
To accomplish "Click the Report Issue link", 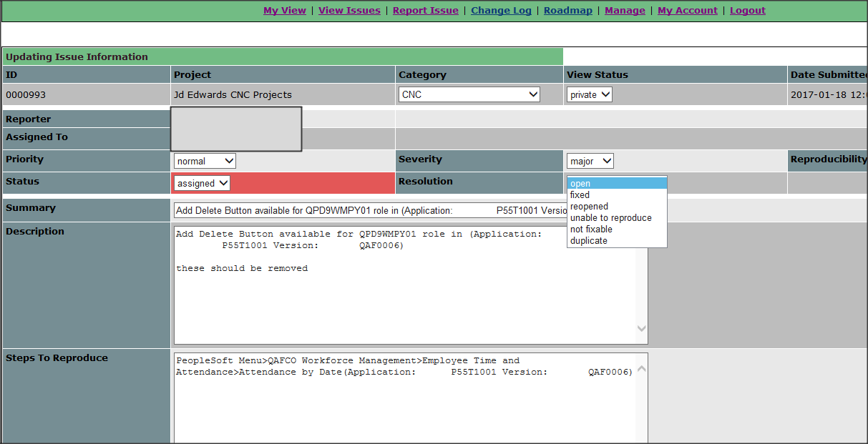I will [x=425, y=10].
